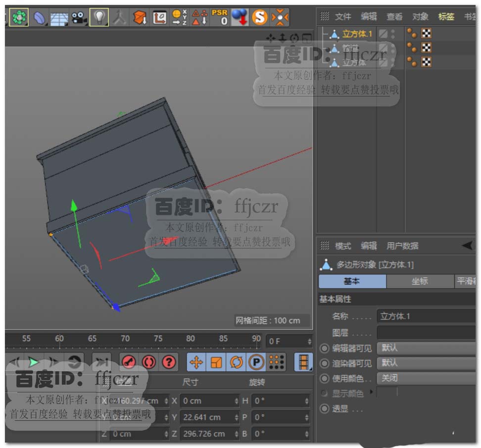The image size is (481, 448).
Task: Toggle viewport layout with the window icon
Action: 307,38
